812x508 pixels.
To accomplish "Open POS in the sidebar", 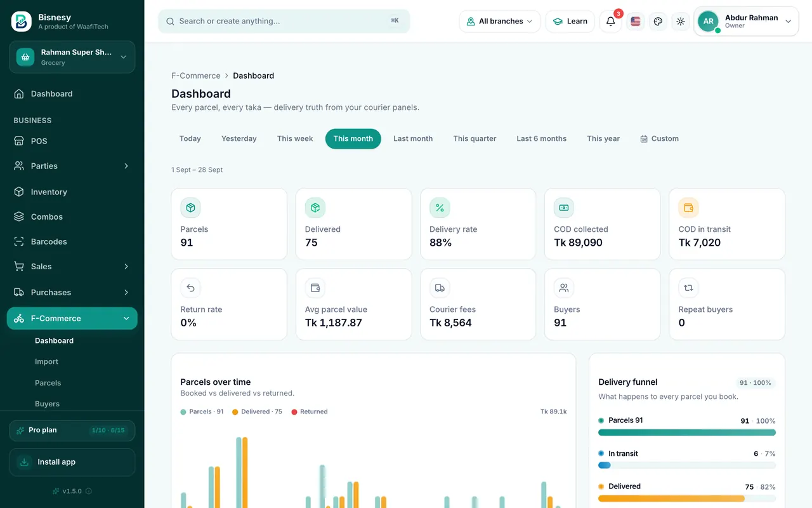I will tap(72, 141).
